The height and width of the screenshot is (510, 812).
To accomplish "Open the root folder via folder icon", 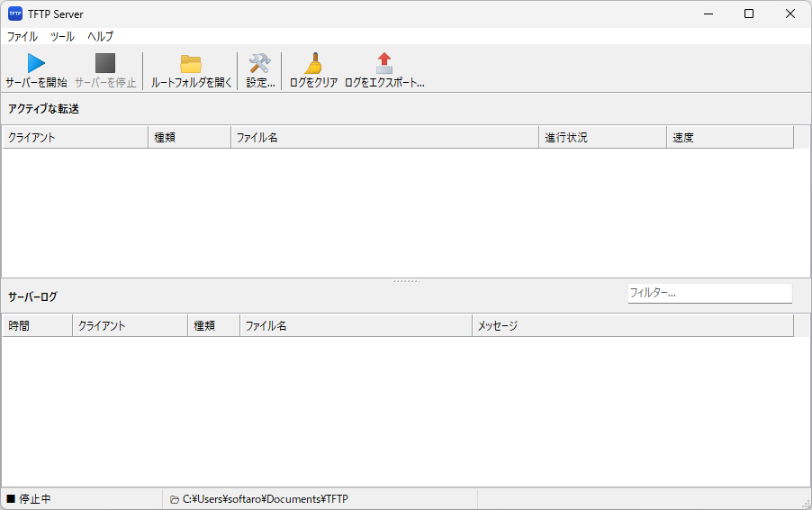I will (191, 64).
